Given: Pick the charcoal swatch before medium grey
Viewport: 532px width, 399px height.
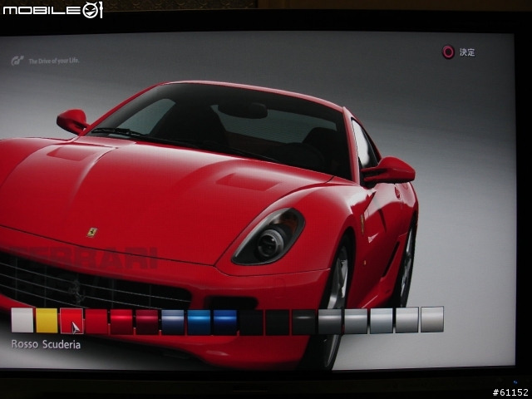Looking at the screenshot, I should point(303,322).
